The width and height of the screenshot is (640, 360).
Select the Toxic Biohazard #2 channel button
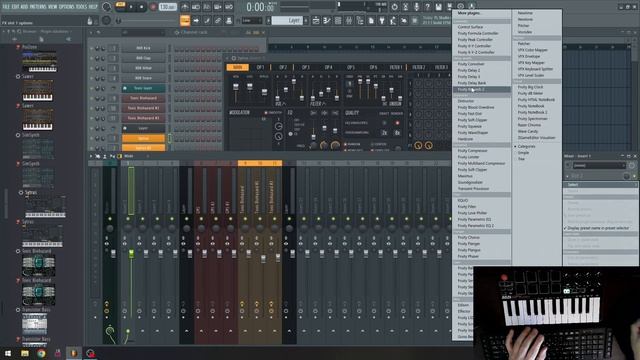tap(143, 108)
